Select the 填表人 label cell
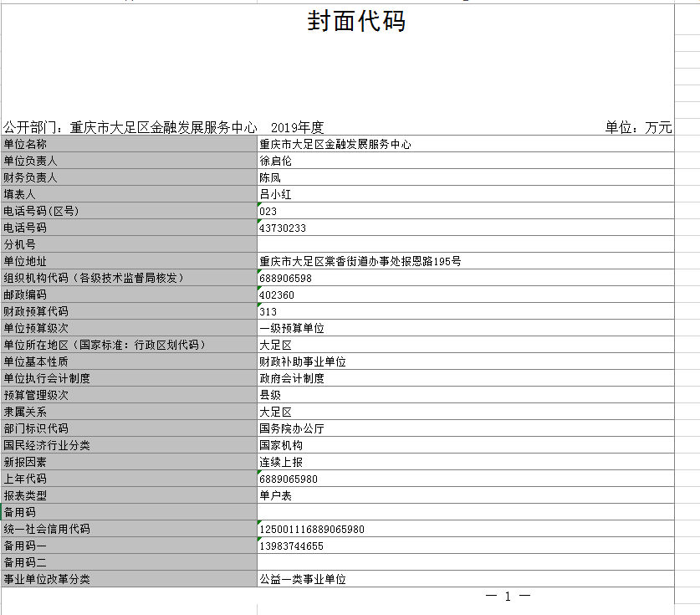This screenshot has height=615, width=700. 129,194
